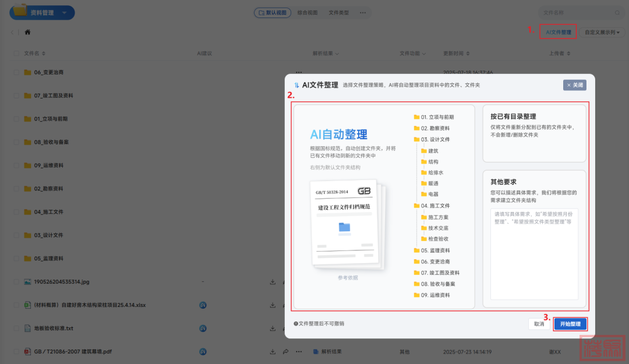
Task: Switch to the 综合视图 tab
Action: [x=307, y=12]
